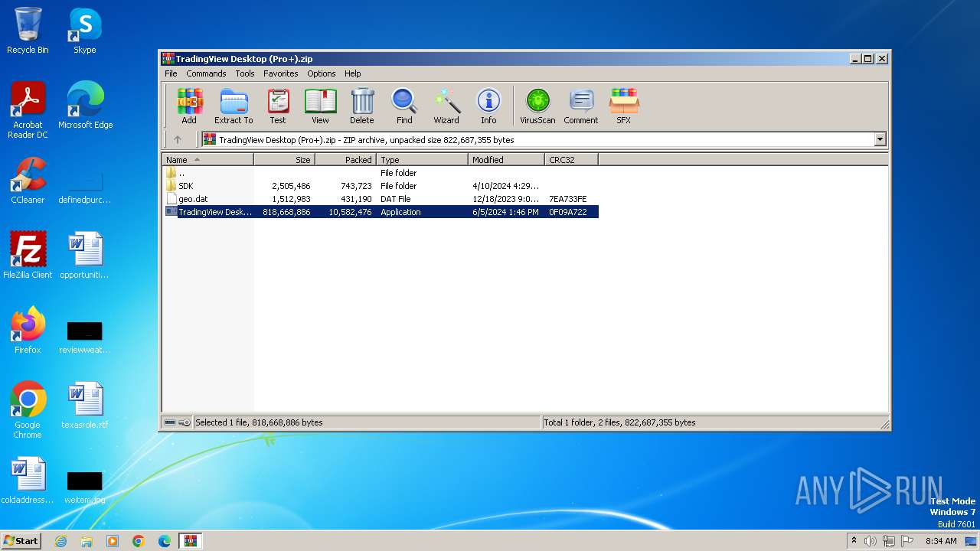Open the Wizard tool
The height and width of the screenshot is (551, 980).
pos(446,106)
